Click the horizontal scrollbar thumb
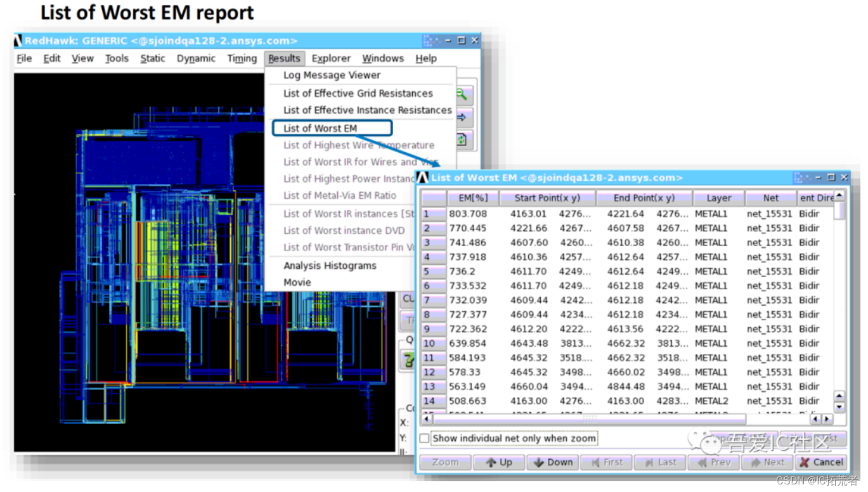This screenshot has height=492, width=868. click(589, 419)
